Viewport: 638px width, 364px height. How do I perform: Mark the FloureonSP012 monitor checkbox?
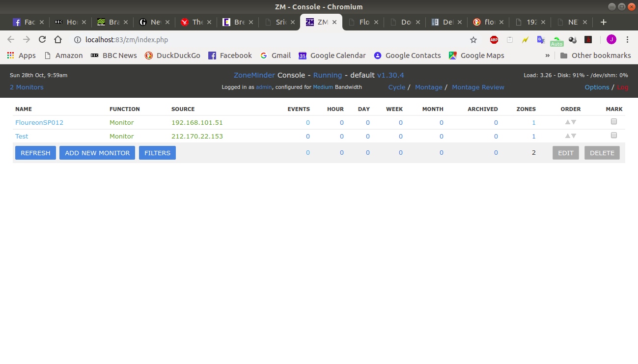tap(614, 122)
